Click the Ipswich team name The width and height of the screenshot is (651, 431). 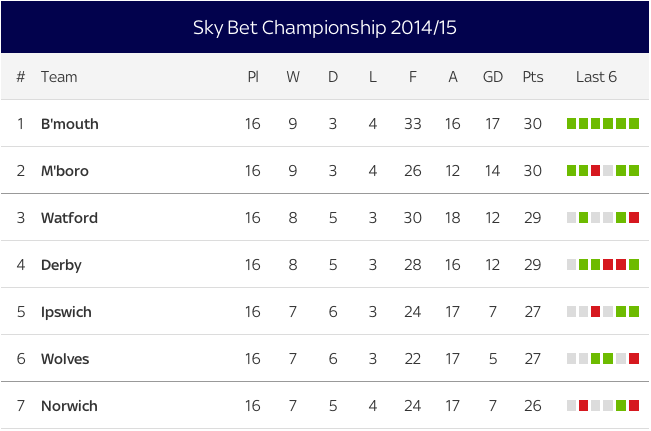66,312
